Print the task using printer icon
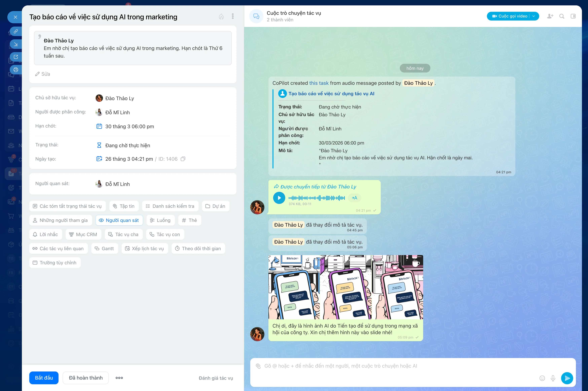The height and width of the screenshot is (391, 588). pyautogui.click(x=16, y=70)
